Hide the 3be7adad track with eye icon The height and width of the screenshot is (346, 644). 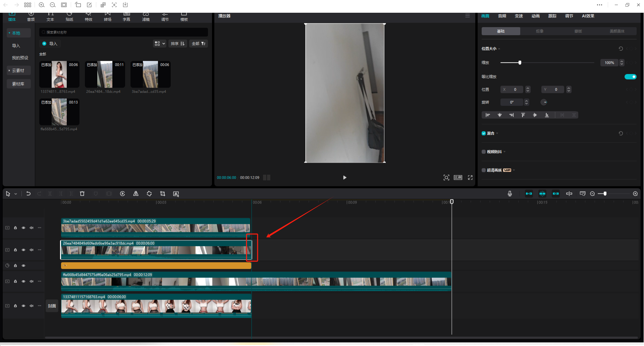pos(23,228)
